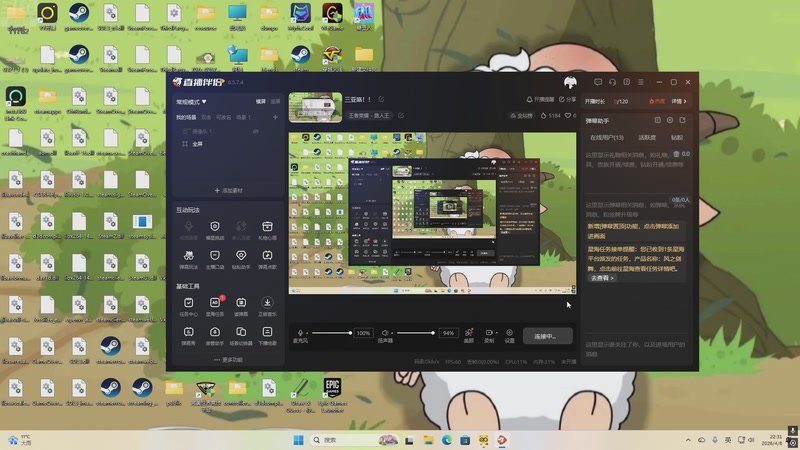The image size is (800, 450).
Task: Open the gift wish tool icon
Action: pyautogui.click(x=267, y=227)
